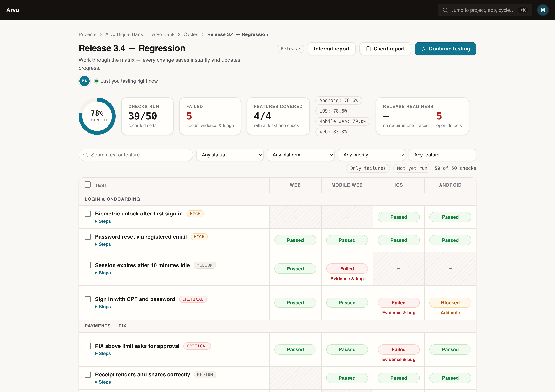
Task: Open the Client report
Action: click(385, 49)
